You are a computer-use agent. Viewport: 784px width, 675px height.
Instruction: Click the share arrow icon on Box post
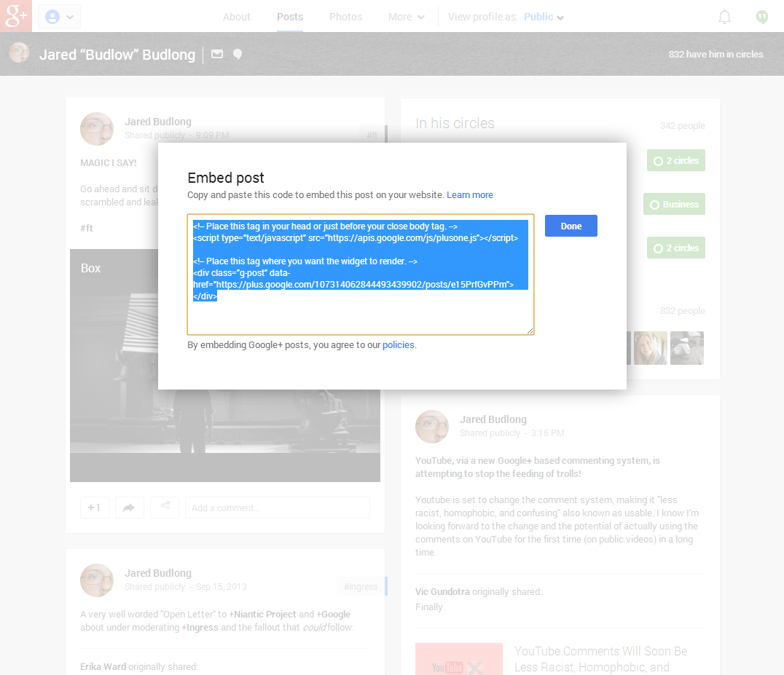130,508
